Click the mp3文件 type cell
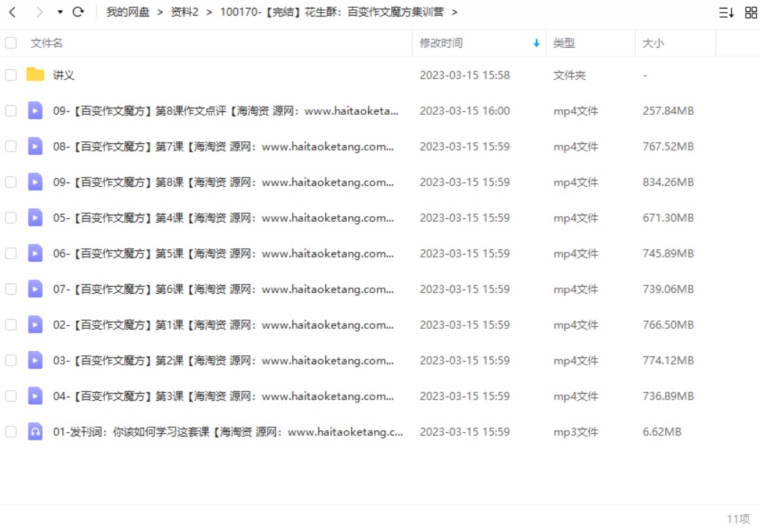Viewport: 760px width, 532px height. pyautogui.click(x=576, y=431)
